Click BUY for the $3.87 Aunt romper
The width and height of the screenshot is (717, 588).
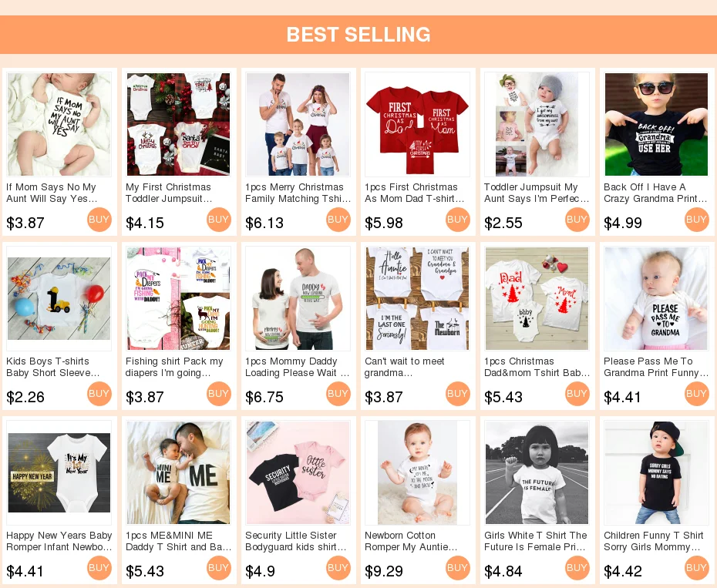point(99,220)
